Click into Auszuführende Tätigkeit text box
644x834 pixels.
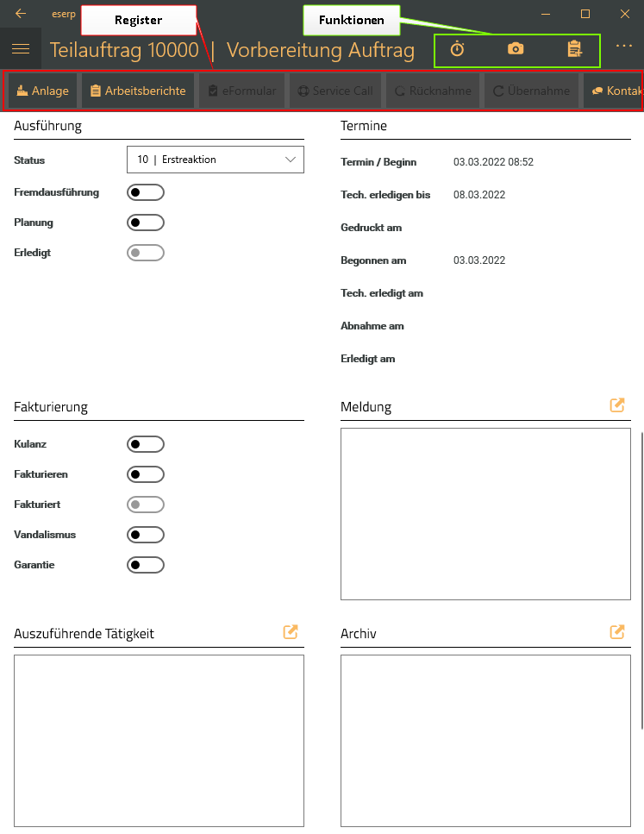click(x=159, y=740)
